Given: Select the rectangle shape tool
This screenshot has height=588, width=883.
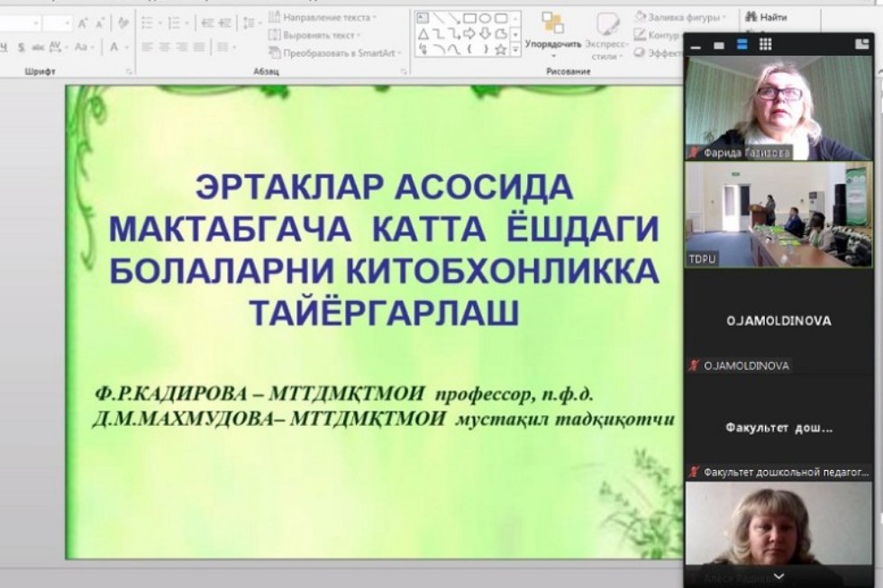Looking at the screenshot, I should (x=470, y=19).
